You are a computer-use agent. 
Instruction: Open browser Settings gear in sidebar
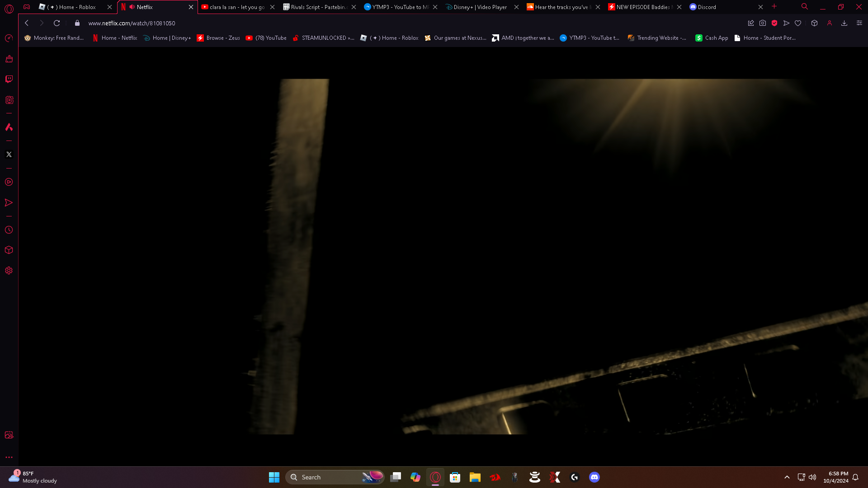(x=9, y=271)
